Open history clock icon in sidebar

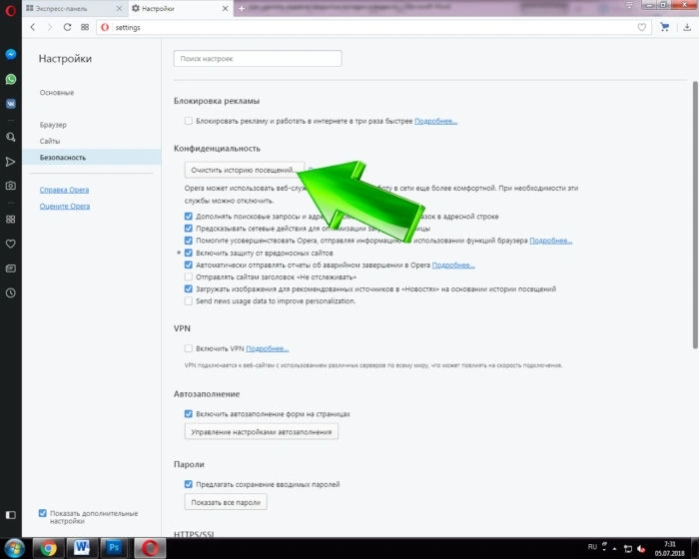(11, 293)
